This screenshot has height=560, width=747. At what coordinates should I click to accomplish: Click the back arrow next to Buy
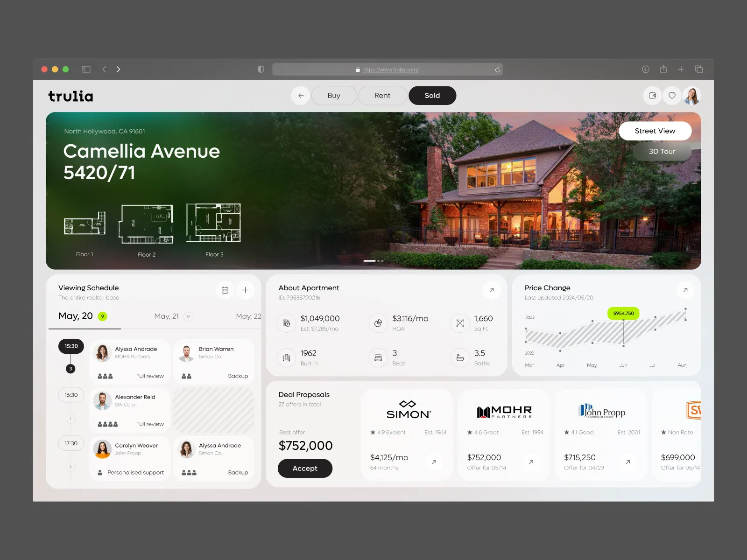click(300, 96)
